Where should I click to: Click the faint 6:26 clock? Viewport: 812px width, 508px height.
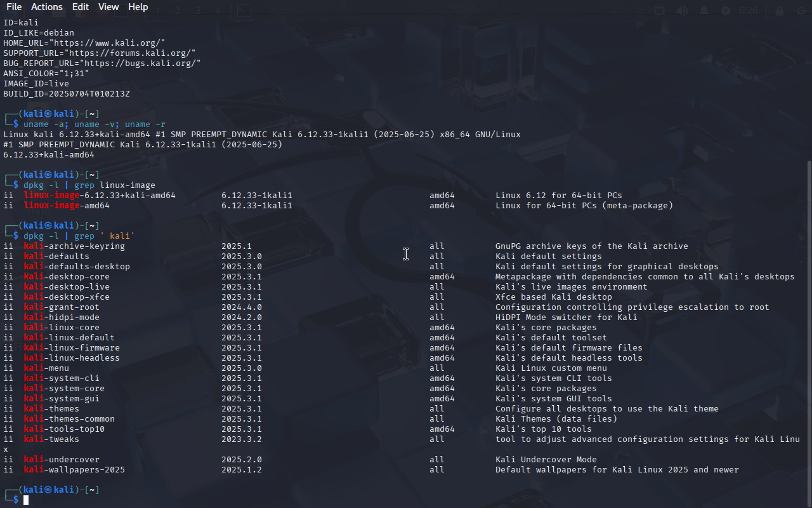pyautogui.click(x=749, y=11)
